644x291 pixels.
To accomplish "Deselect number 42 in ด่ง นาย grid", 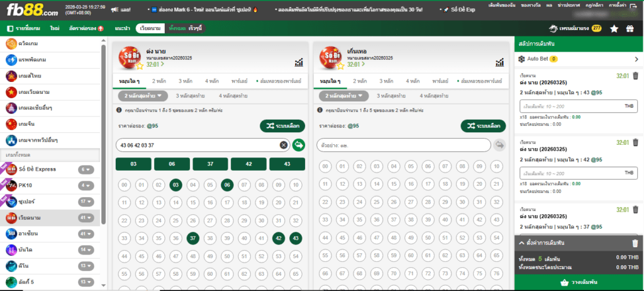I will pos(279,238).
